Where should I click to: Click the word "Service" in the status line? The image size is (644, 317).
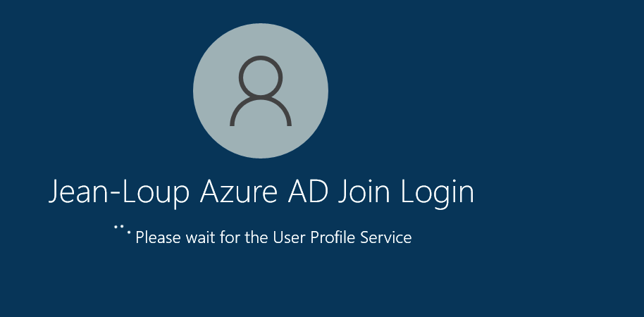(x=386, y=237)
